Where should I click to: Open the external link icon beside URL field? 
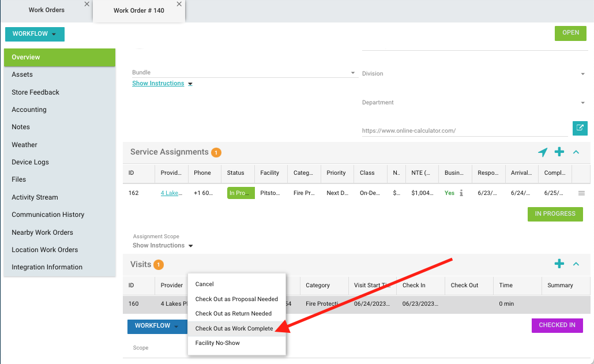[x=580, y=128]
